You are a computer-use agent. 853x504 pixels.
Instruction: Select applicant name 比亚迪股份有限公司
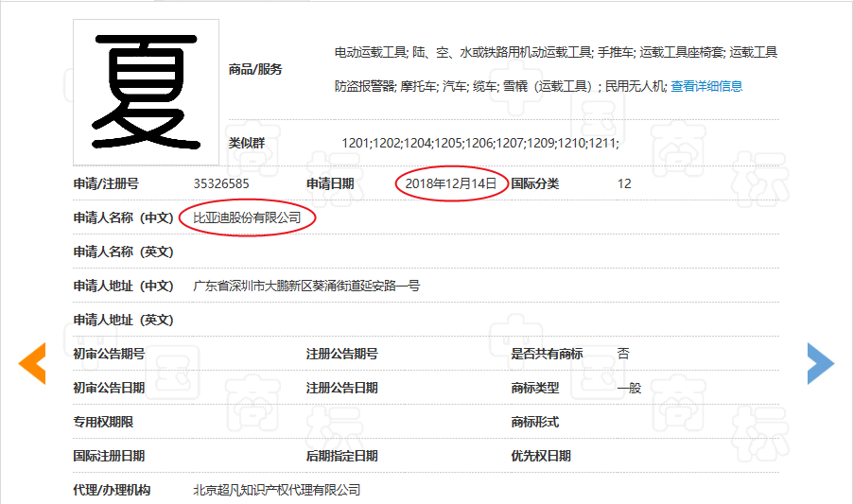click(247, 217)
